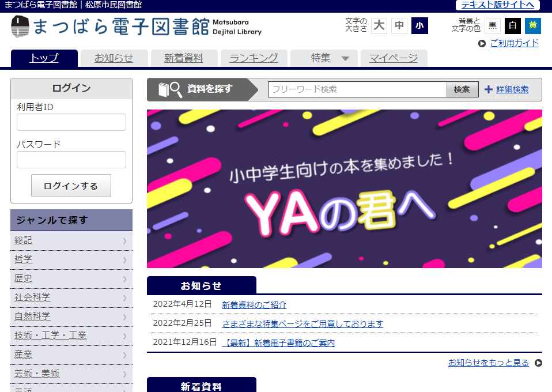Choose the yellow (黄) color scheme
Viewport: 552px width, 392px height.
coord(533,26)
